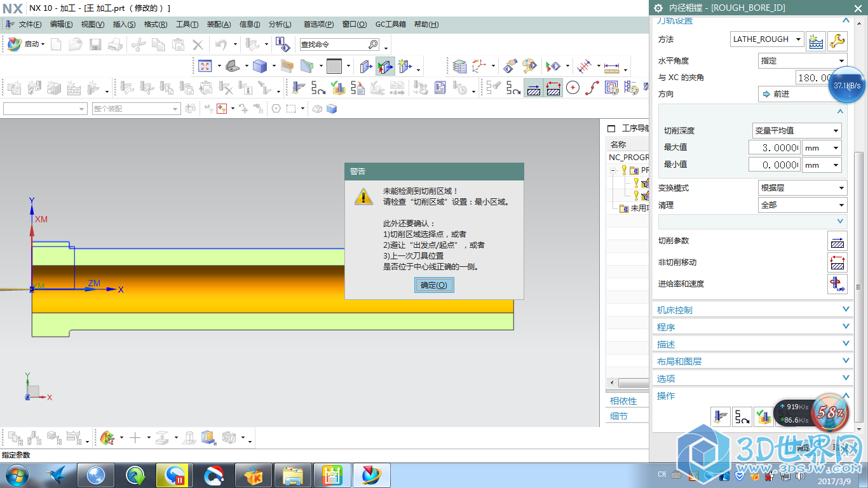
Task: Expand the 布局和图层 section
Action: point(753,362)
